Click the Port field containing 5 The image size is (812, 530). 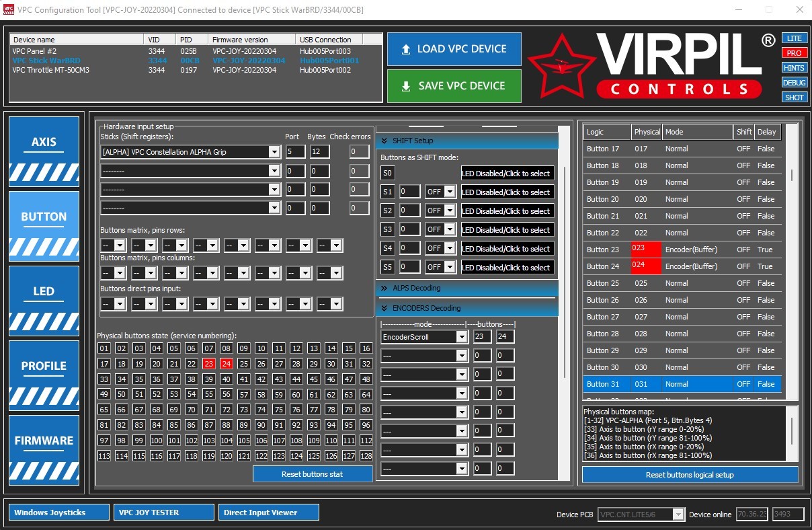point(295,152)
